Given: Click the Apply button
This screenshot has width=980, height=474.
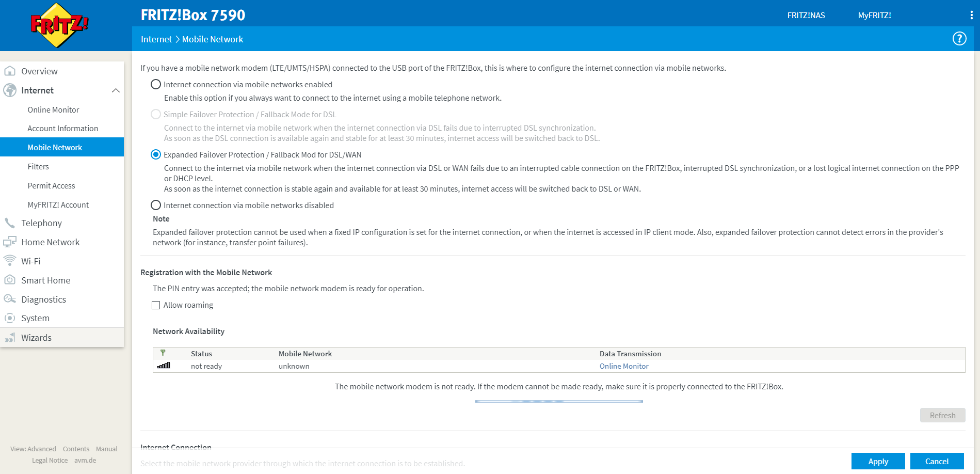Looking at the screenshot, I should pos(878,461).
